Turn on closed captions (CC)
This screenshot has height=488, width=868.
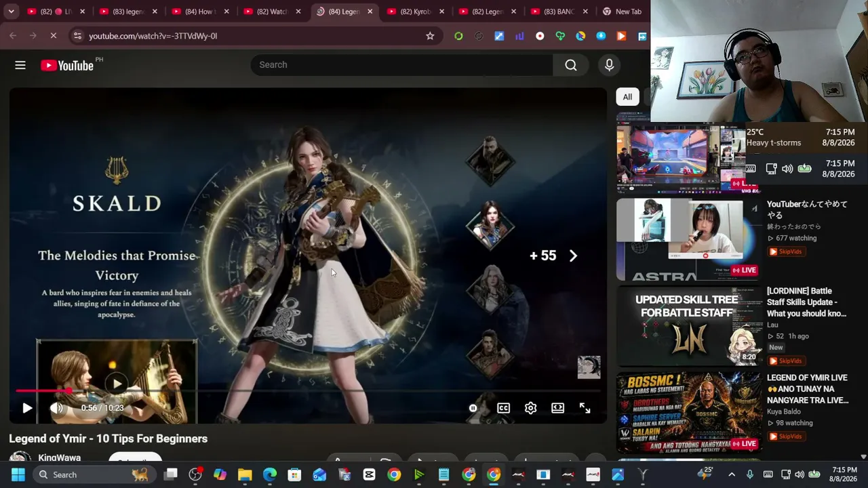click(503, 408)
